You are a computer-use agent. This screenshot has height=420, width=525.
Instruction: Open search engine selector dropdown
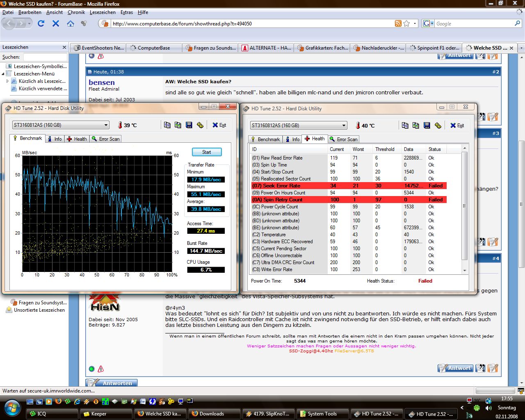428,23
